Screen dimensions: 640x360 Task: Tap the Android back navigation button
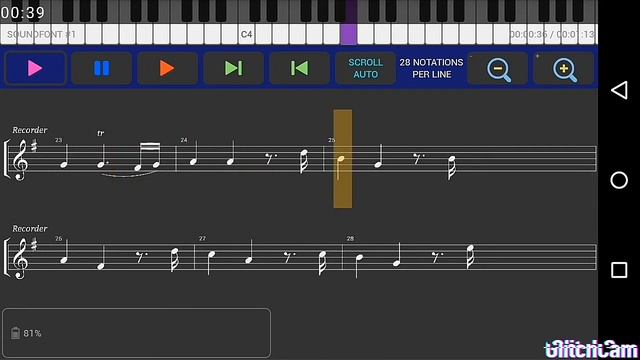619,90
